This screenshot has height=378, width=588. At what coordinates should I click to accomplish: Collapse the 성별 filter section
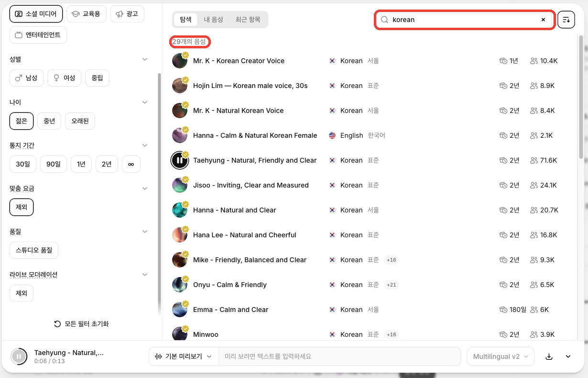click(x=145, y=59)
